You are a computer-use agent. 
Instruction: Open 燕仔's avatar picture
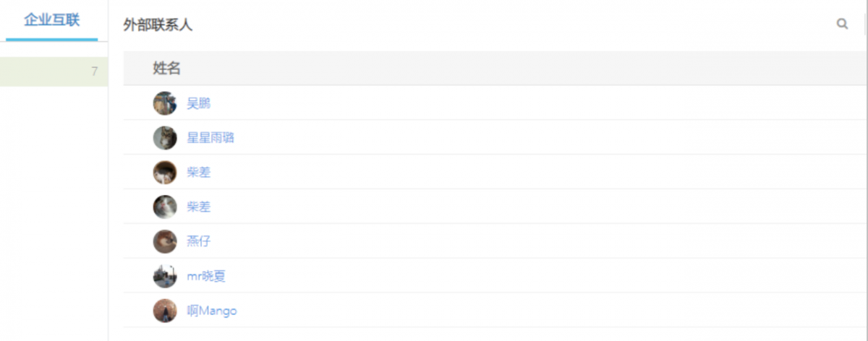[x=165, y=241]
